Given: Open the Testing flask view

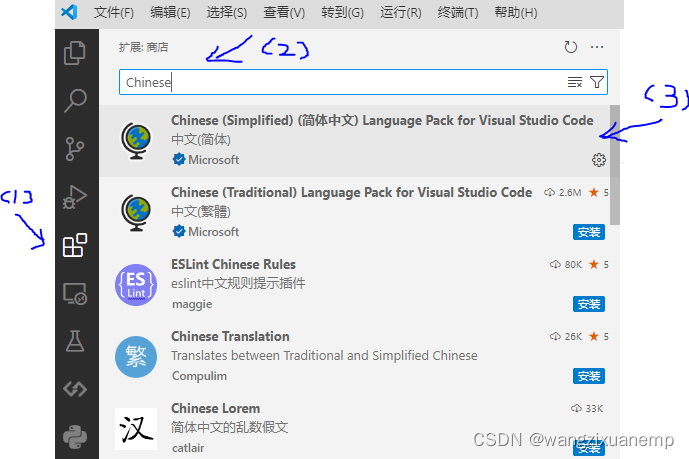Looking at the screenshot, I should pyautogui.click(x=75, y=341).
